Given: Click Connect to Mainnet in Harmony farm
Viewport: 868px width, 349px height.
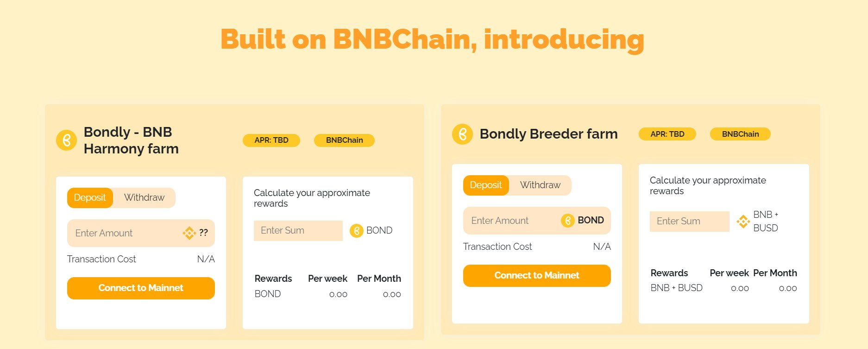Looking at the screenshot, I should tap(141, 288).
